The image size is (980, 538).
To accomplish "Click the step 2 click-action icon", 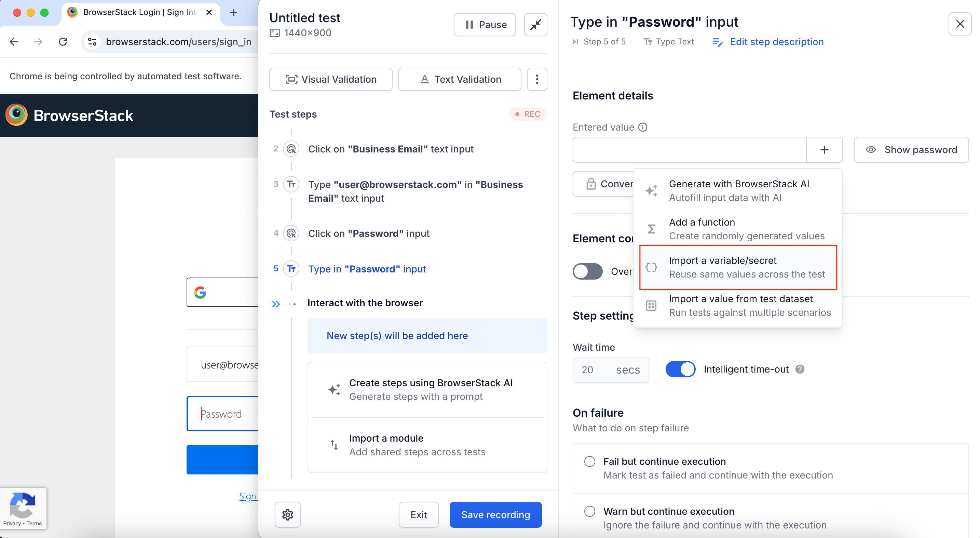I will (291, 149).
